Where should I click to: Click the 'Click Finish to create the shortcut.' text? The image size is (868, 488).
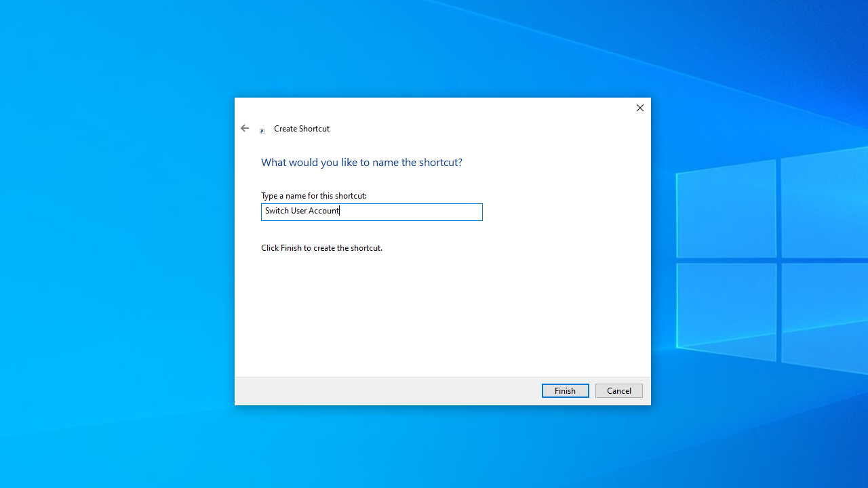[x=321, y=247]
